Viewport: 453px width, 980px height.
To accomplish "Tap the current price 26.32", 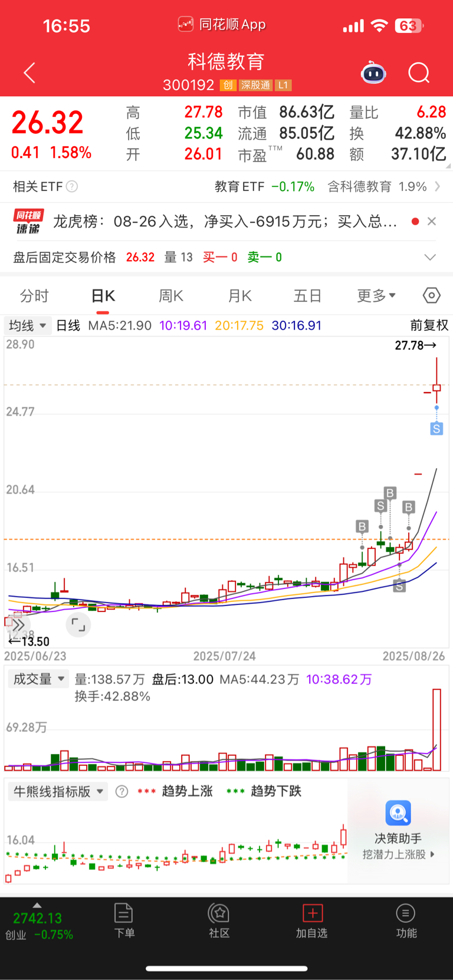I will pyautogui.click(x=48, y=122).
